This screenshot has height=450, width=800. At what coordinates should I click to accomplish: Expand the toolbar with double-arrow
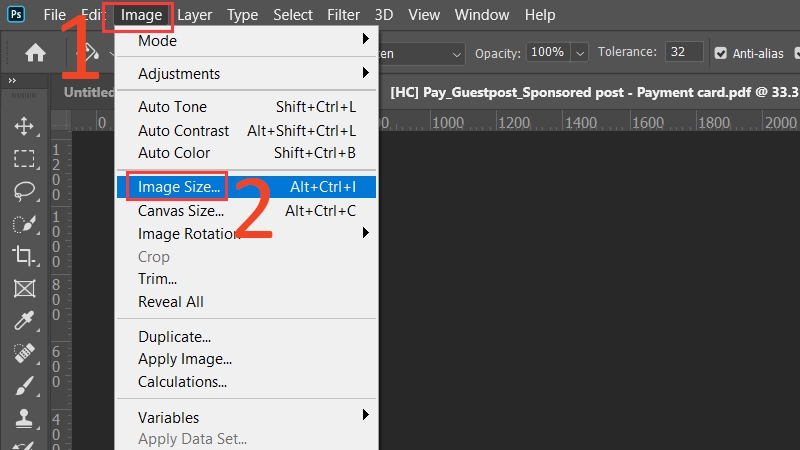tap(12, 80)
